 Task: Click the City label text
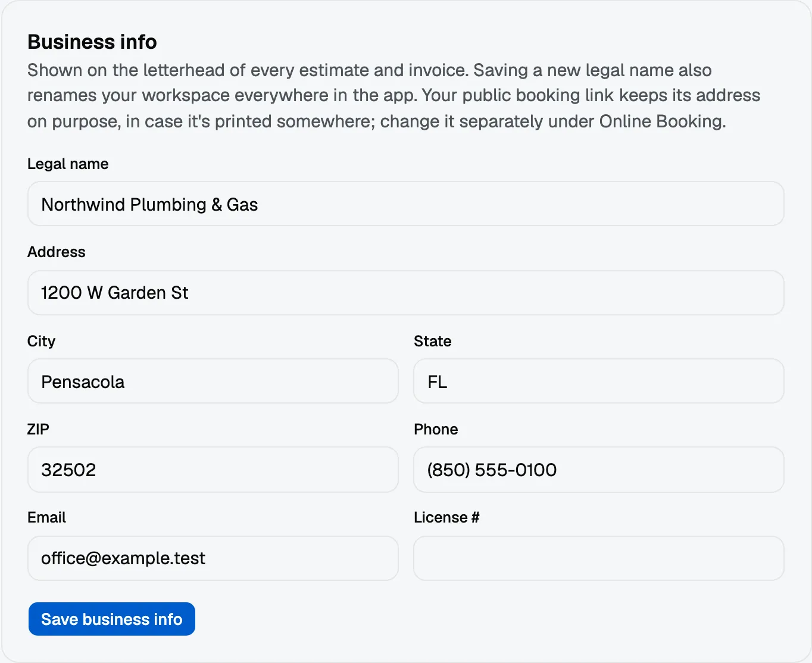[x=41, y=341]
